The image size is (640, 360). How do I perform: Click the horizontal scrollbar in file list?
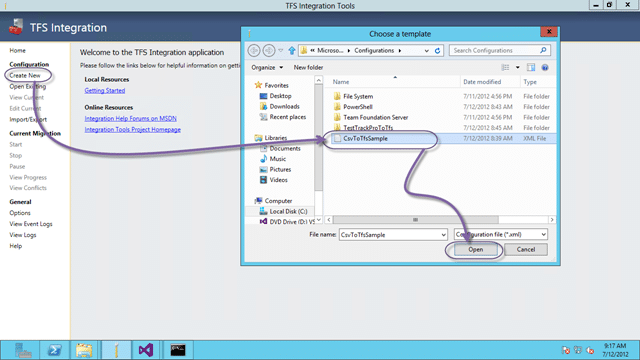point(416,220)
